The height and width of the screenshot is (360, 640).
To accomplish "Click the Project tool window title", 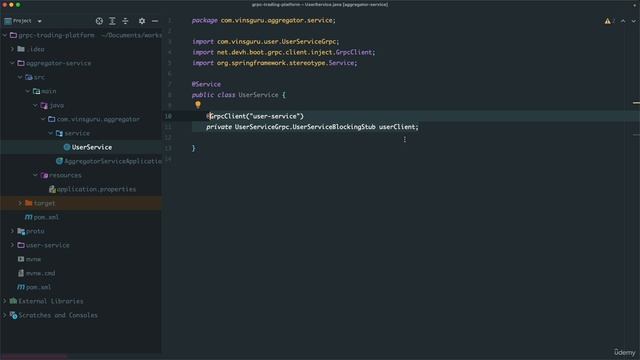I will (22, 21).
